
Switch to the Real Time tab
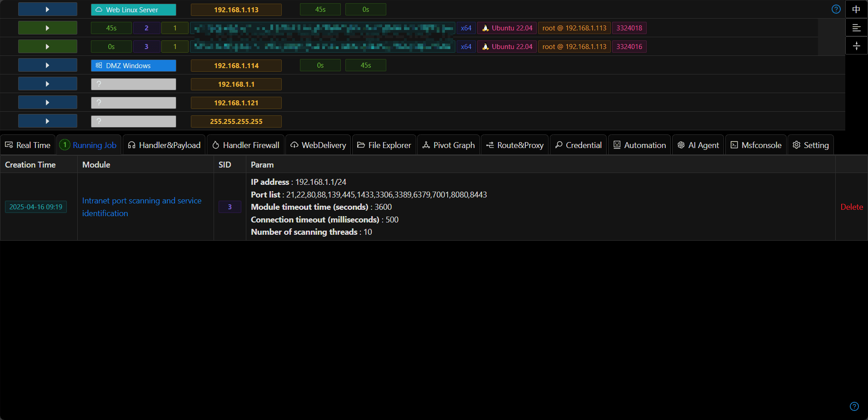click(x=28, y=145)
